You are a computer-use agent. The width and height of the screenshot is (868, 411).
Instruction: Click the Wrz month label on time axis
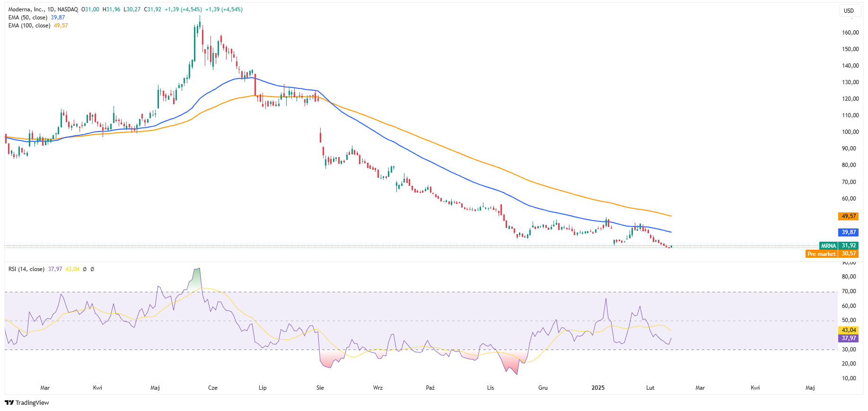[x=378, y=388]
